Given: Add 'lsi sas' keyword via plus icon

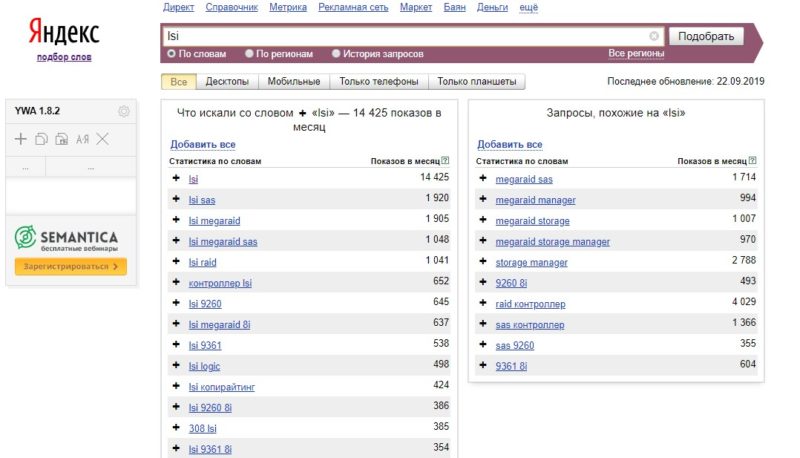Looking at the screenshot, I should point(176,199).
